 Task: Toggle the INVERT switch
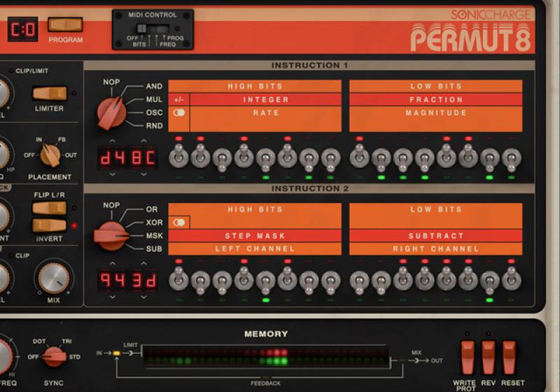[49, 225]
